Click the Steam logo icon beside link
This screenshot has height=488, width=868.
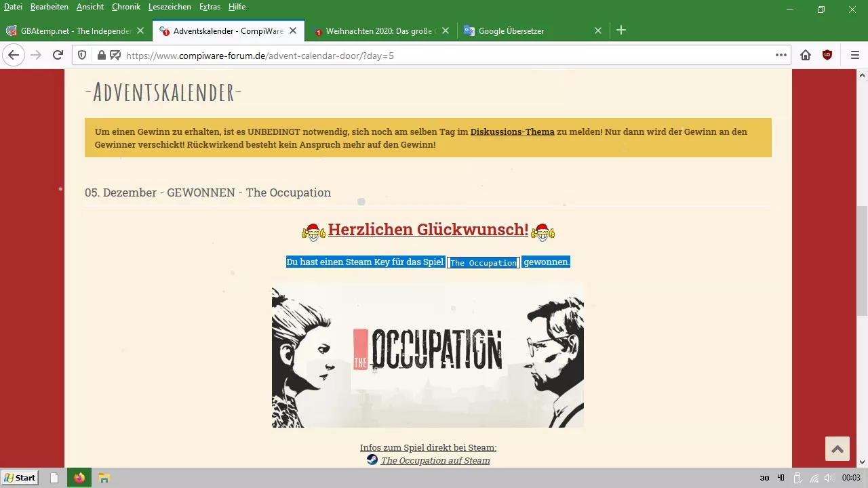(x=372, y=460)
